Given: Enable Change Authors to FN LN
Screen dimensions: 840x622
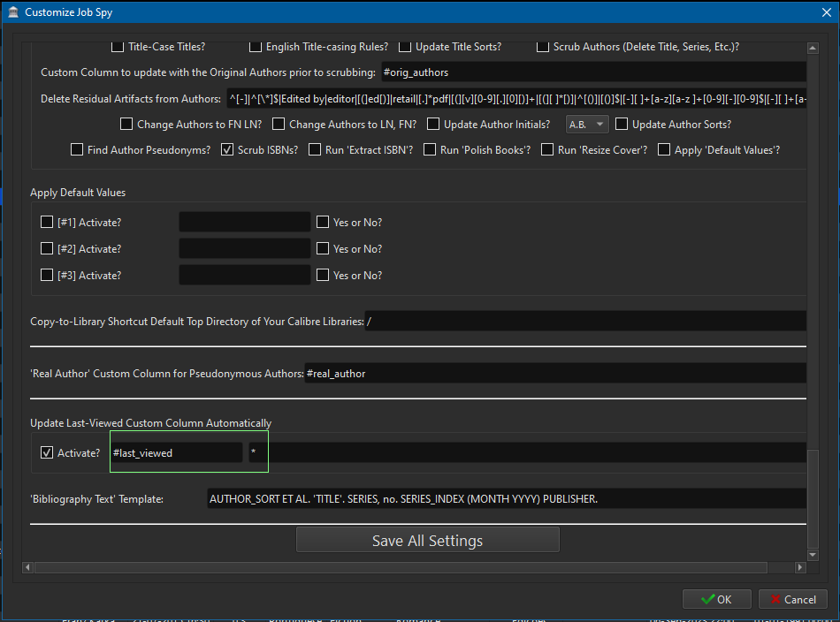Looking at the screenshot, I should (126, 125).
